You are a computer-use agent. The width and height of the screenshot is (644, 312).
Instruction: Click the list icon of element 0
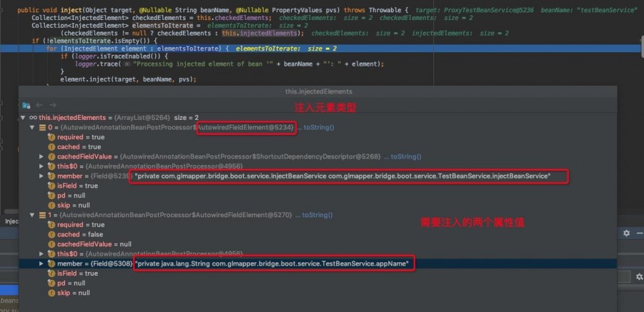point(43,128)
